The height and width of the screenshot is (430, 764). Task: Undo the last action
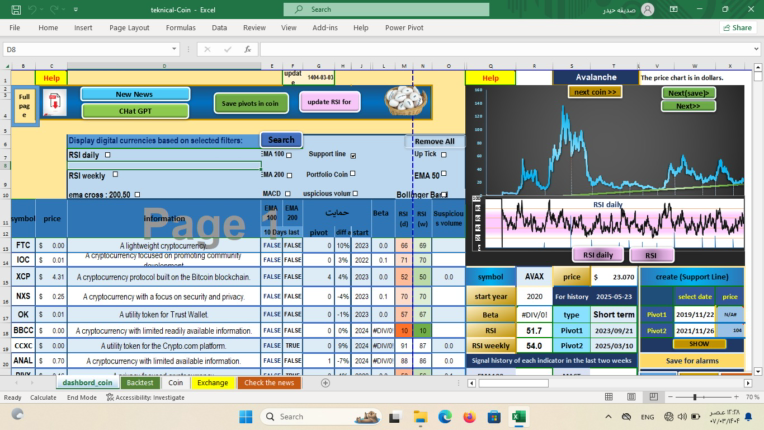pos(32,9)
